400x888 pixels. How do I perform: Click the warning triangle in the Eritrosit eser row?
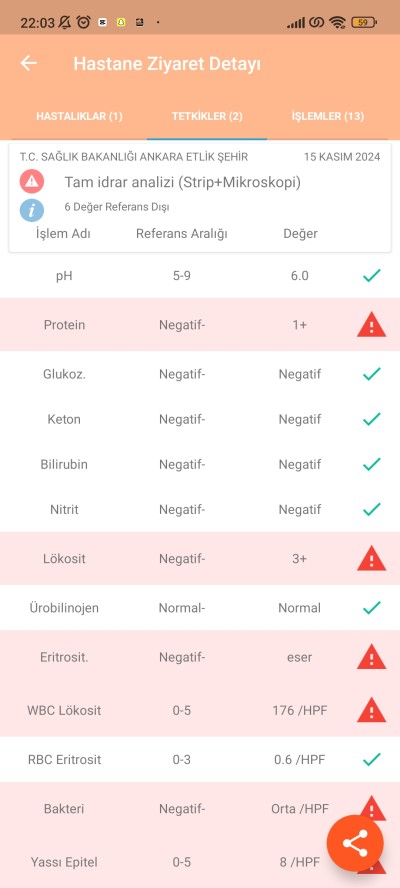(371, 657)
